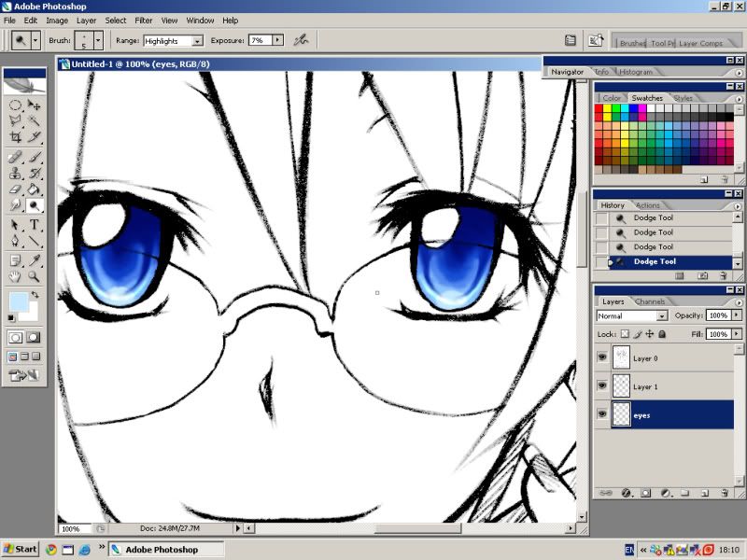Reset to default black and white colors
This screenshot has height=560, width=747.
tap(11, 317)
